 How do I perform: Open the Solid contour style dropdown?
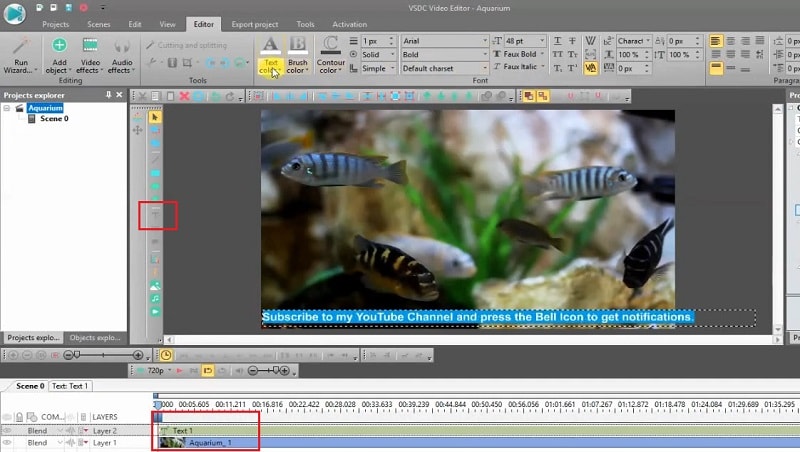[x=379, y=55]
